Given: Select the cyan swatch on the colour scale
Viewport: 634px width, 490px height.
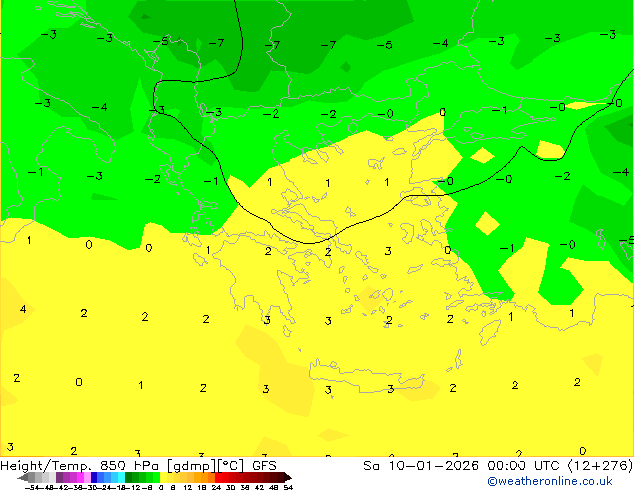Looking at the screenshot, I should pos(121,477).
